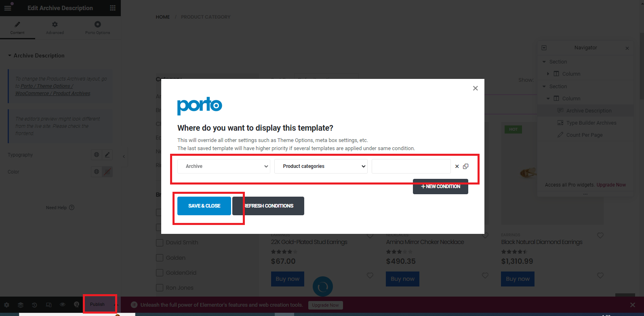Switch Responsive Mode device icon
This screenshot has width=644, height=316.
[x=49, y=305]
